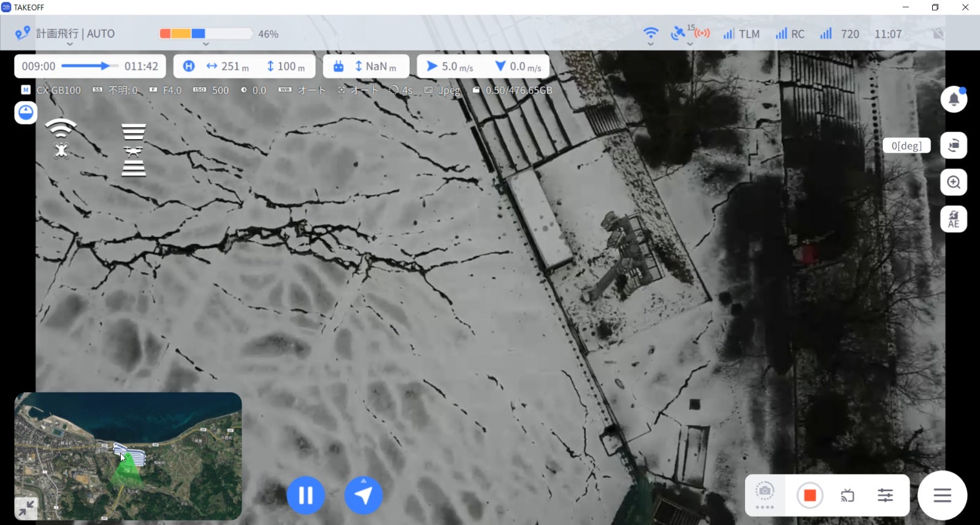Click the 720 video link signal indicator

840,34
